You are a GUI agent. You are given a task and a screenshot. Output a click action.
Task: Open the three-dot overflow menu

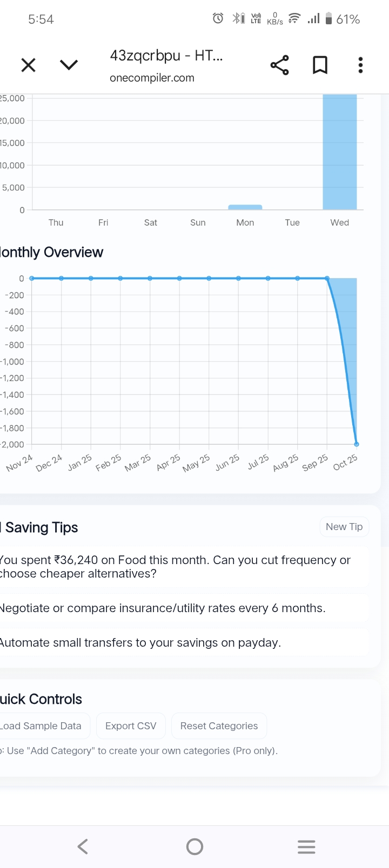[x=360, y=65]
